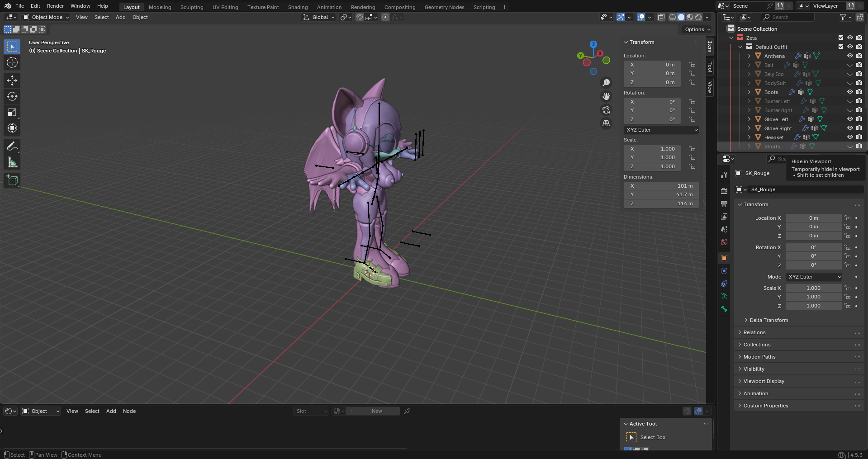Open the File menu

tap(19, 6)
